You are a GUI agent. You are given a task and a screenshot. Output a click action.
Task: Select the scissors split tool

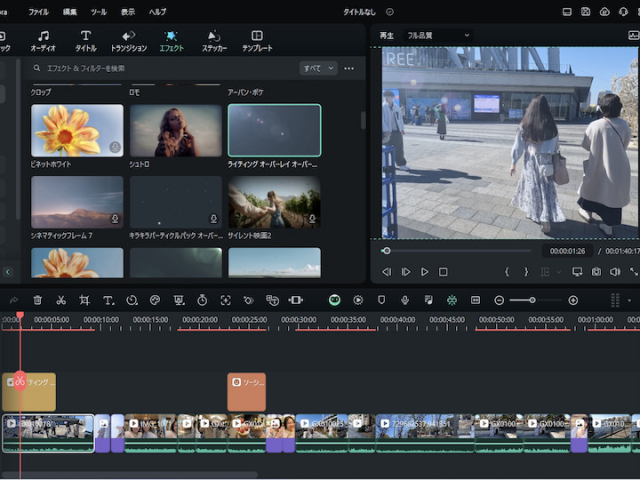[61, 300]
